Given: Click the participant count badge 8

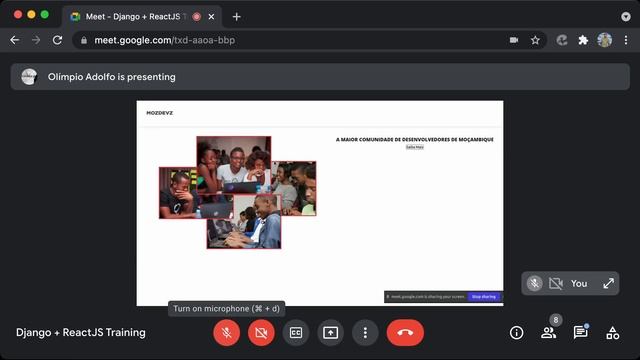Looking at the screenshot, I should pyautogui.click(x=556, y=320).
